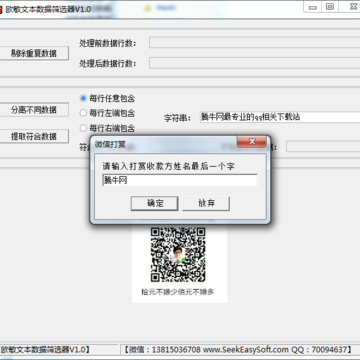Click the 剔除重复数据 button
Screen dimensions: 360x360
click(x=34, y=53)
